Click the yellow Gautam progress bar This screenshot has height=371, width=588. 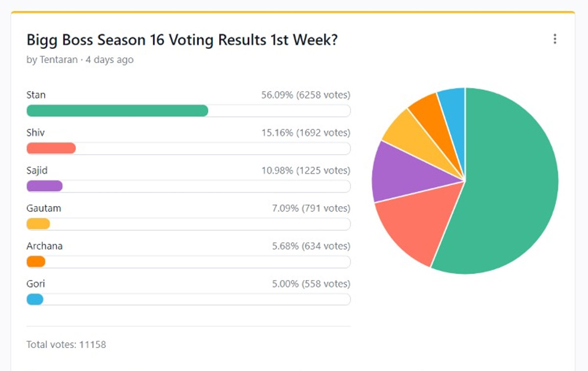pyautogui.click(x=38, y=224)
